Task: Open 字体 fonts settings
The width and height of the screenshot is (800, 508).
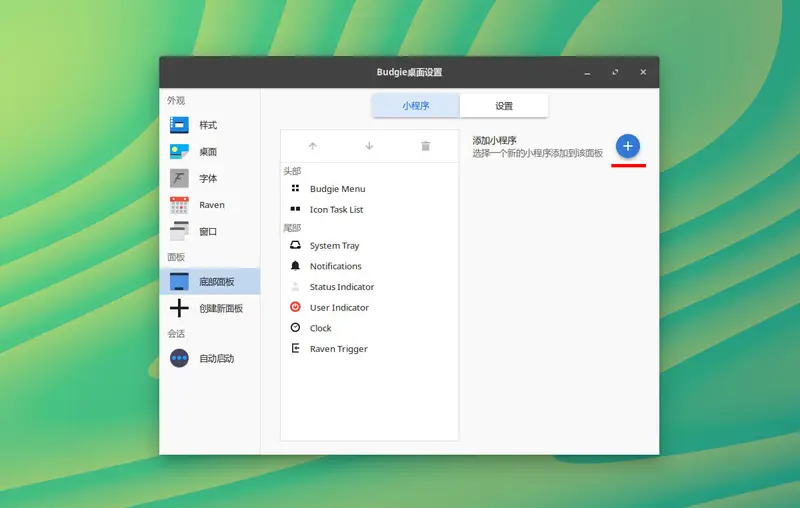Action: tap(208, 179)
